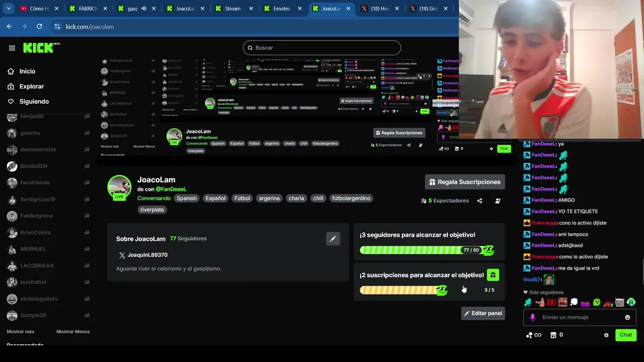
Task: Click green Chat send button
Action: tap(626, 335)
